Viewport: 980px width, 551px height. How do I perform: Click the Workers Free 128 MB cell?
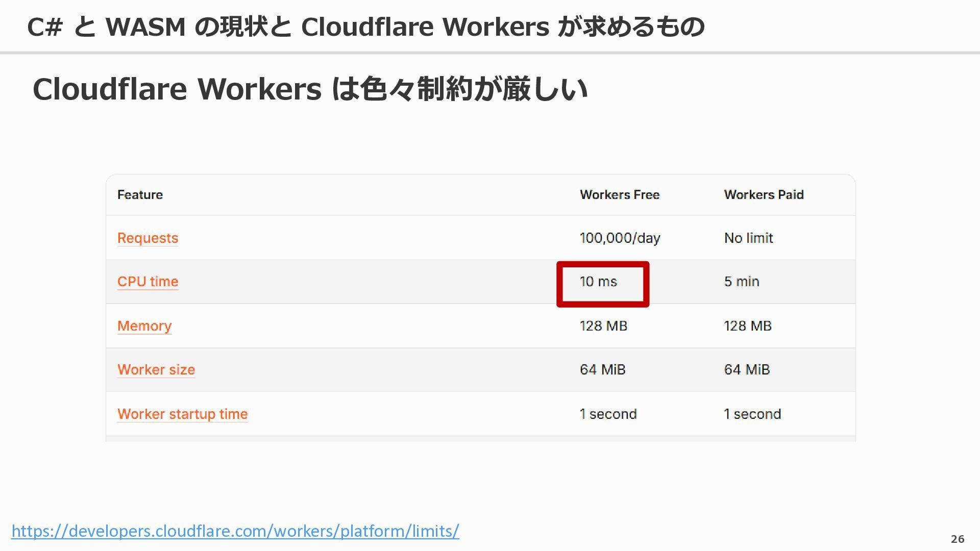tap(603, 326)
